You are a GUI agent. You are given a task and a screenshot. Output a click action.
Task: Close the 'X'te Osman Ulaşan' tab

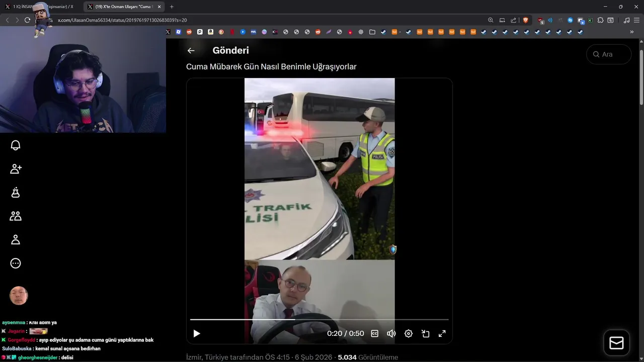click(159, 7)
